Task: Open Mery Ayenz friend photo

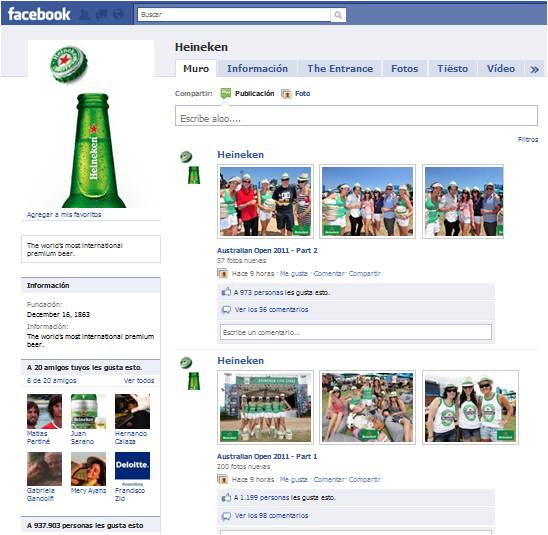Action: [x=88, y=469]
